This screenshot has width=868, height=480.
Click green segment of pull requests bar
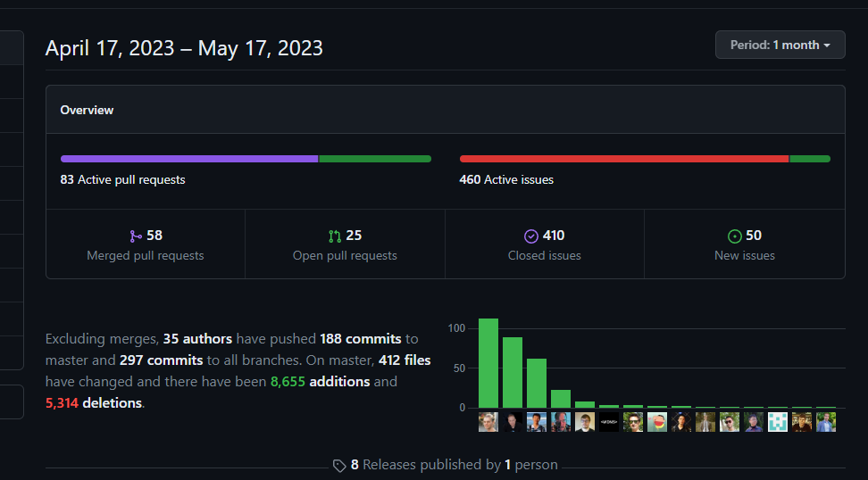[375, 159]
